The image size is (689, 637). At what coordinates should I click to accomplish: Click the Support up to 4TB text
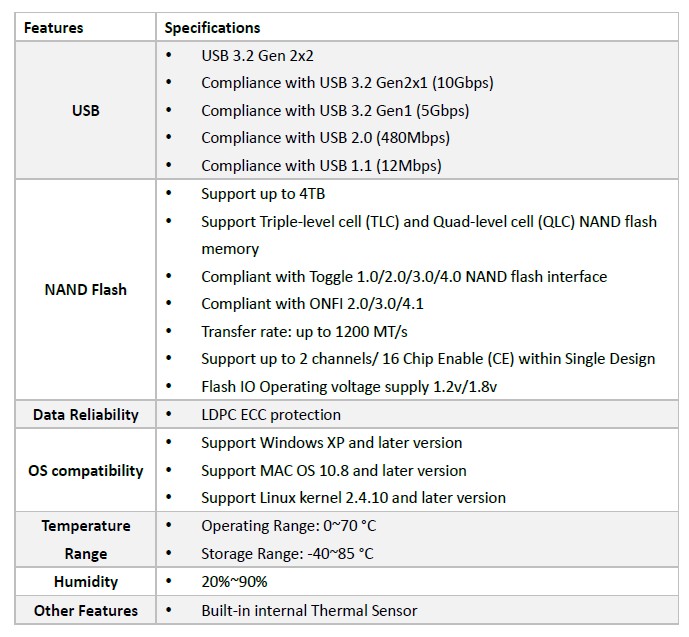coord(263,193)
